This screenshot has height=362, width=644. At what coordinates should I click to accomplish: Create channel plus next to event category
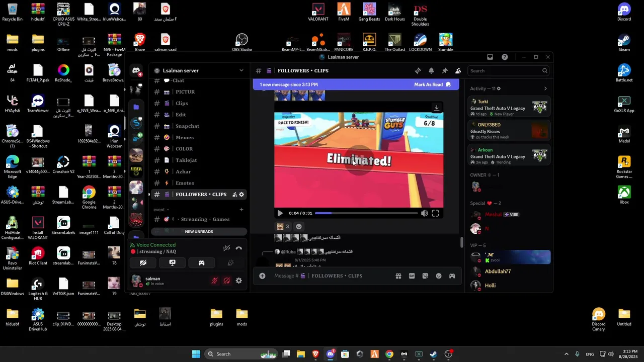(241, 210)
